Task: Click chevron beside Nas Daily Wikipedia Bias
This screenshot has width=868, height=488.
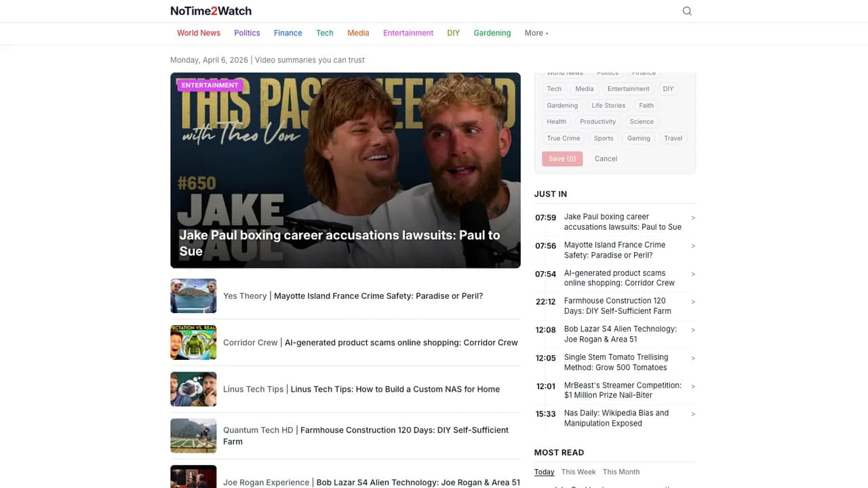Action: pyautogui.click(x=692, y=414)
